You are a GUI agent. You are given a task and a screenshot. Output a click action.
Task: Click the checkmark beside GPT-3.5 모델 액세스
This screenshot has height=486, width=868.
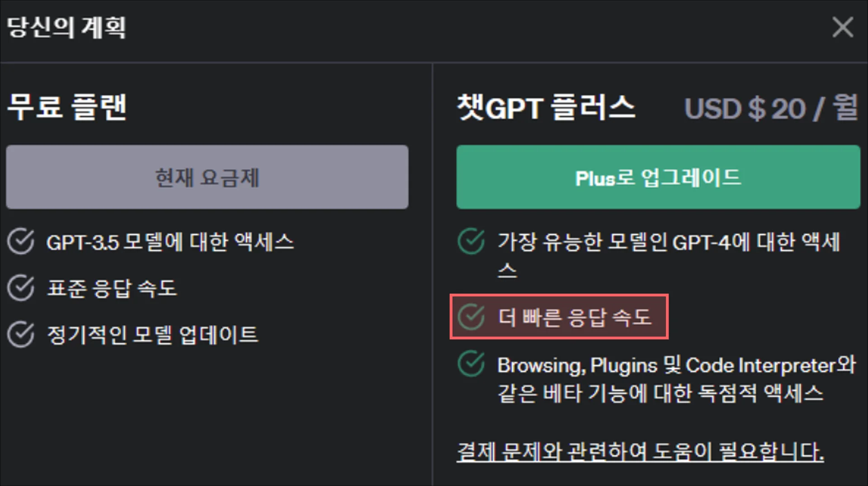pyautogui.click(x=20, y=242)
